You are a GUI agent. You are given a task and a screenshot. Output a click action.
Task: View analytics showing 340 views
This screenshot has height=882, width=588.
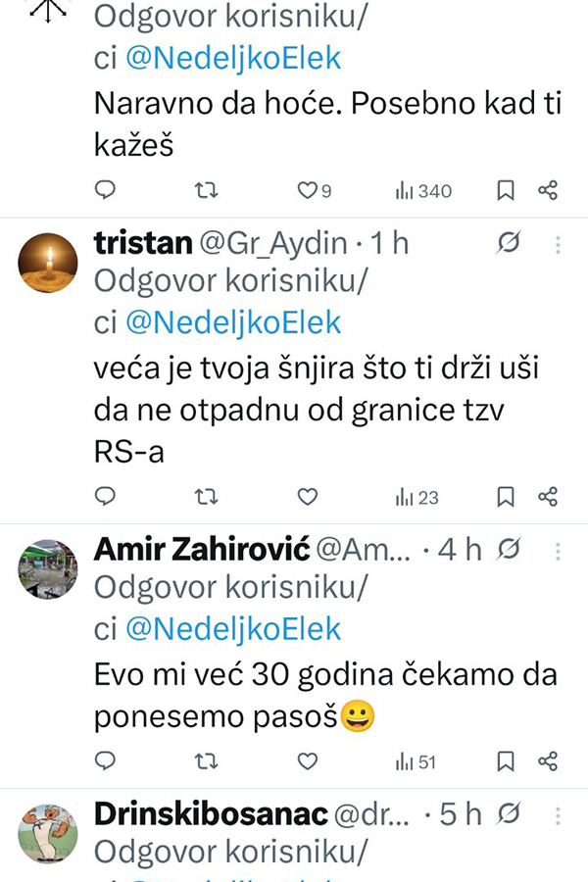tap(423, 191)
